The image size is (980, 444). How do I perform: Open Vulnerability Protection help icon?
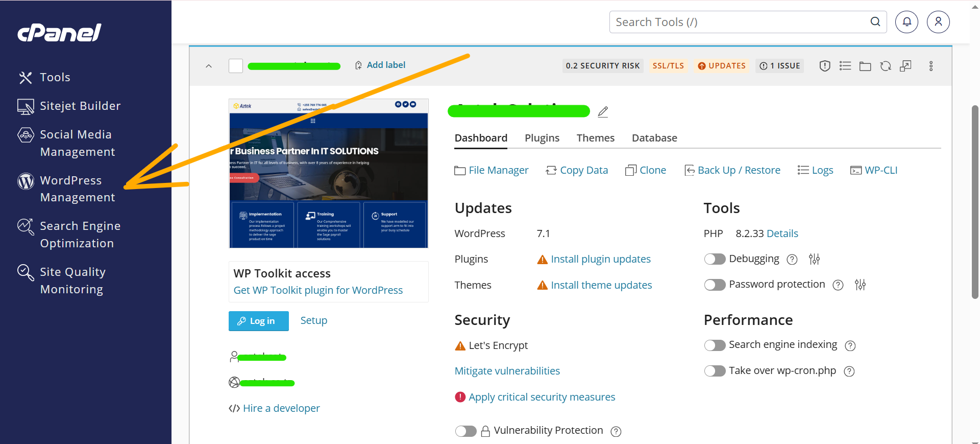pos(616,432)
